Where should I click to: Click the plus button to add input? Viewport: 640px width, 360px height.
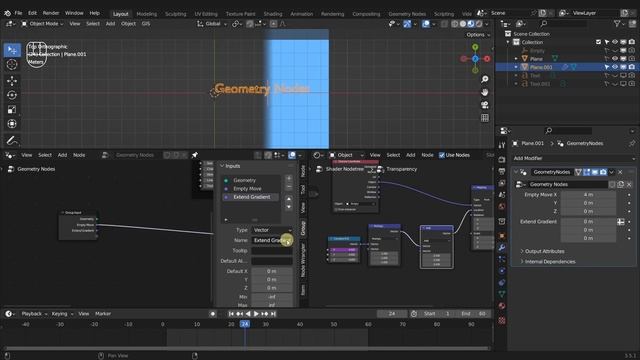(x=289, y=178)
